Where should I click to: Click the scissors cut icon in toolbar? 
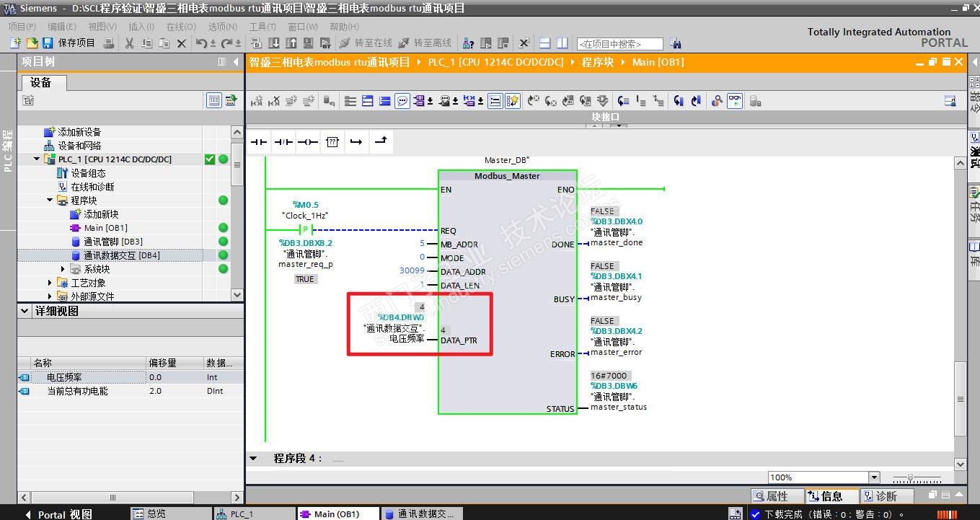129,43
